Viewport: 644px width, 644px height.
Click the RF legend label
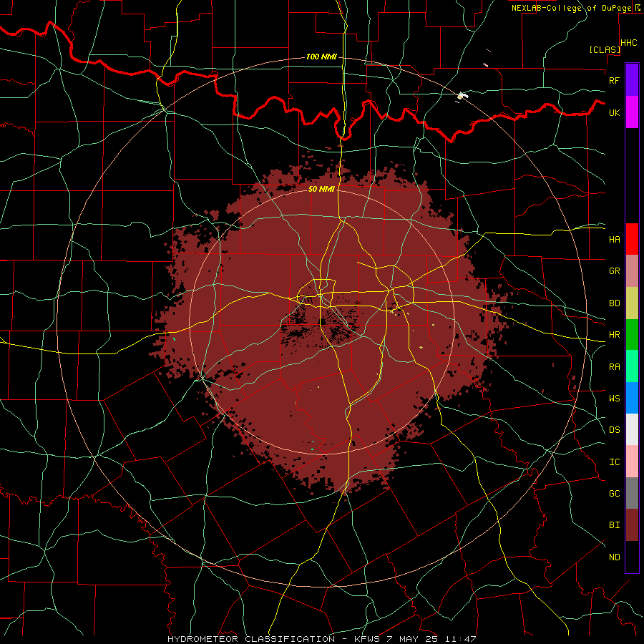coord(614,80)
